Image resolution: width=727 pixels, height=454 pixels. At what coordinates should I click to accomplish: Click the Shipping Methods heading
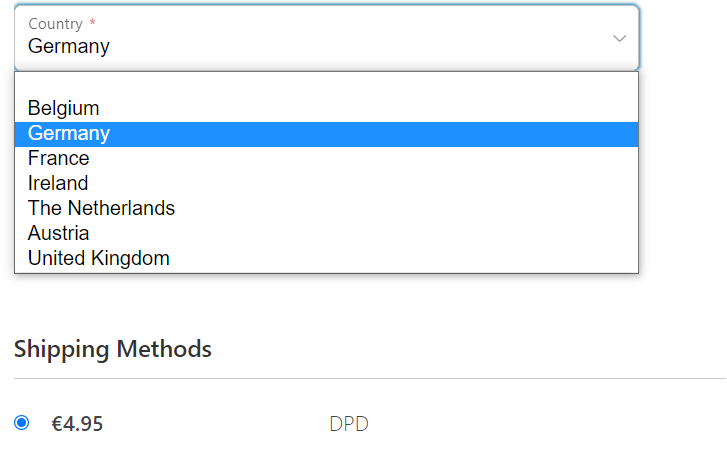click(113, 349)
